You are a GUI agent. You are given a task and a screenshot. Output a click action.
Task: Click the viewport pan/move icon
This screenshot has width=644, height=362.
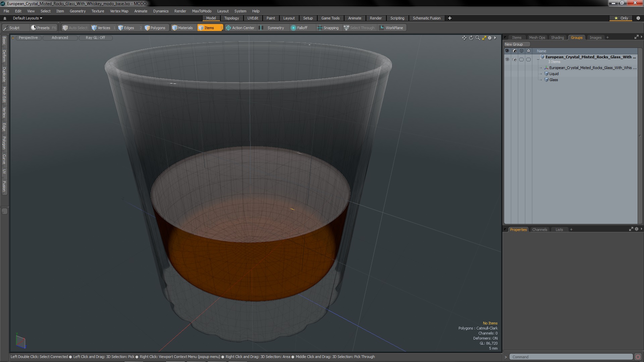(464, 38)
